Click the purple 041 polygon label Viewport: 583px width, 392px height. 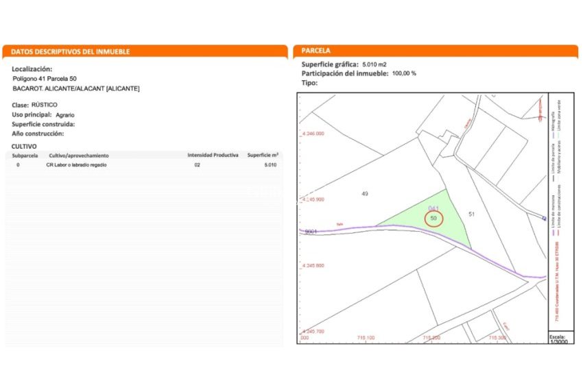[x=433, y=208]
